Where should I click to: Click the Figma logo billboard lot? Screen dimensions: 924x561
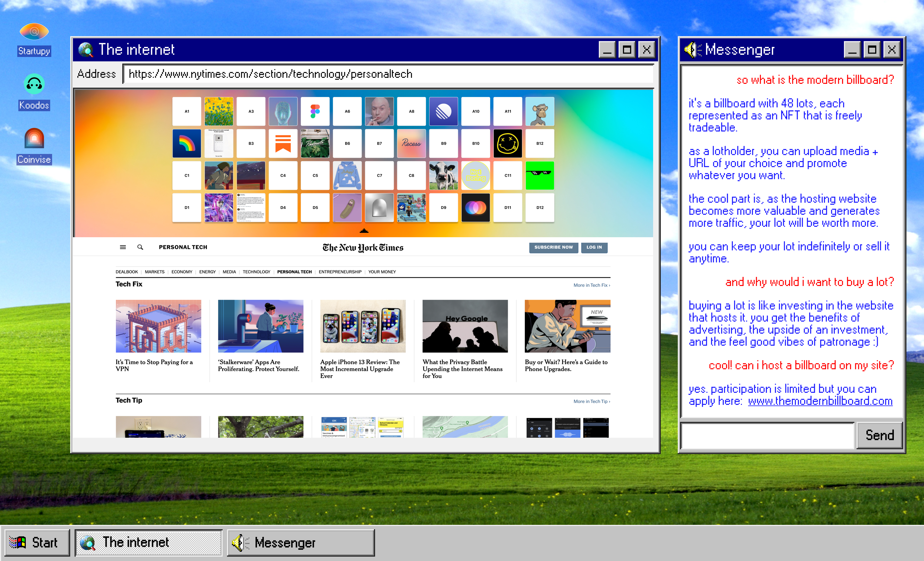point(315,111)
